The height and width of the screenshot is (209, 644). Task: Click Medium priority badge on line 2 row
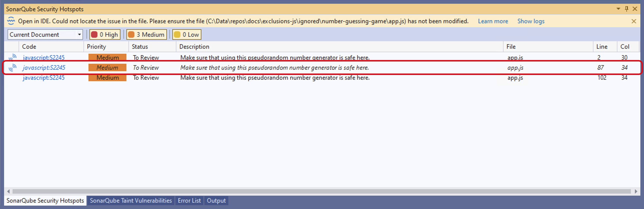[x=107, y=57]
